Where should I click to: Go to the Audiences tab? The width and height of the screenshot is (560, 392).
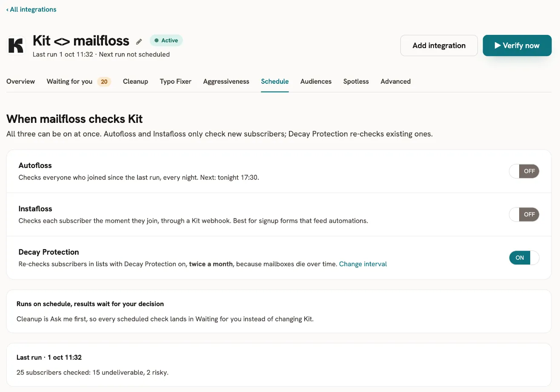[x=316, y=81]
